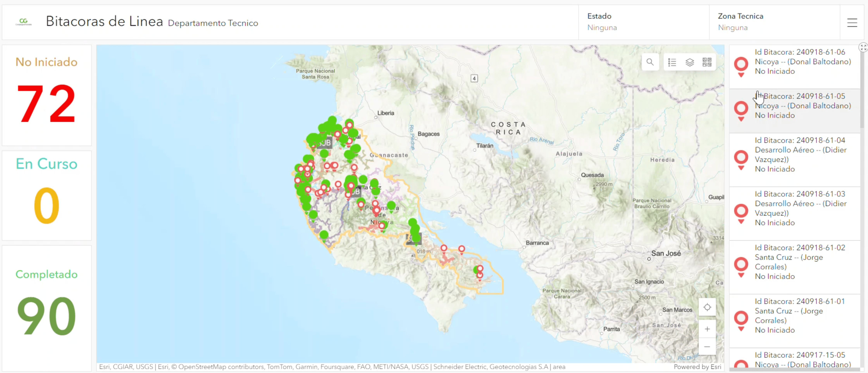Screen dimensions: 868x373
Task: Click the Liberia city label on map
Action: click(386, 113)
